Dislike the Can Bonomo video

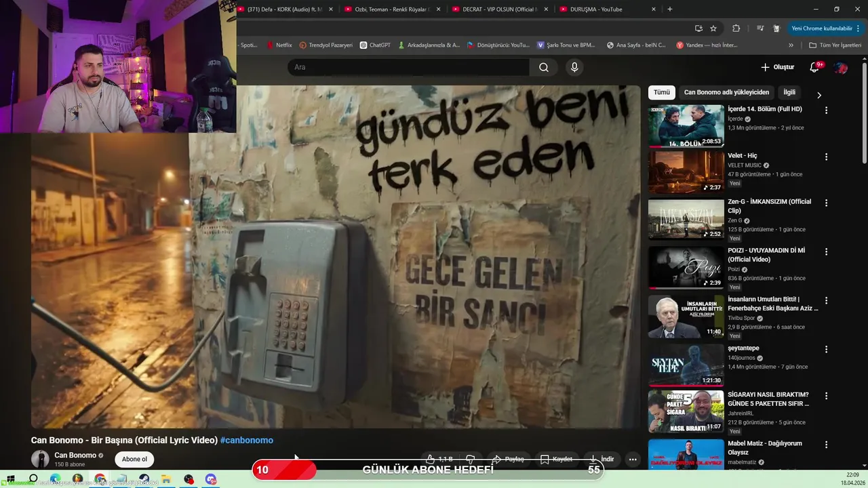tap(470, 459)
